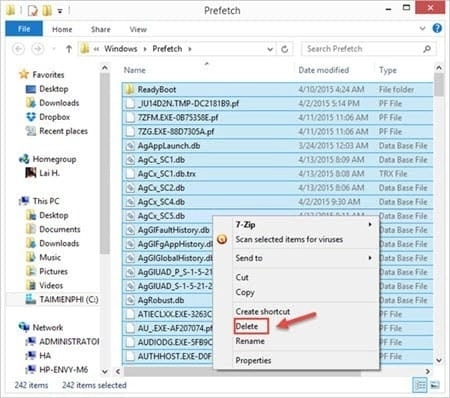Viewport: 450px width, 398px height.
Task: Switch to Details view icon
Action: [420, 385]
